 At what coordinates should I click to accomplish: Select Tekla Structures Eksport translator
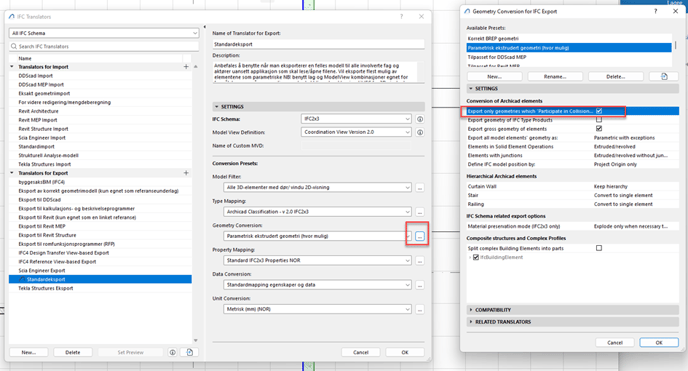point(100,288)
